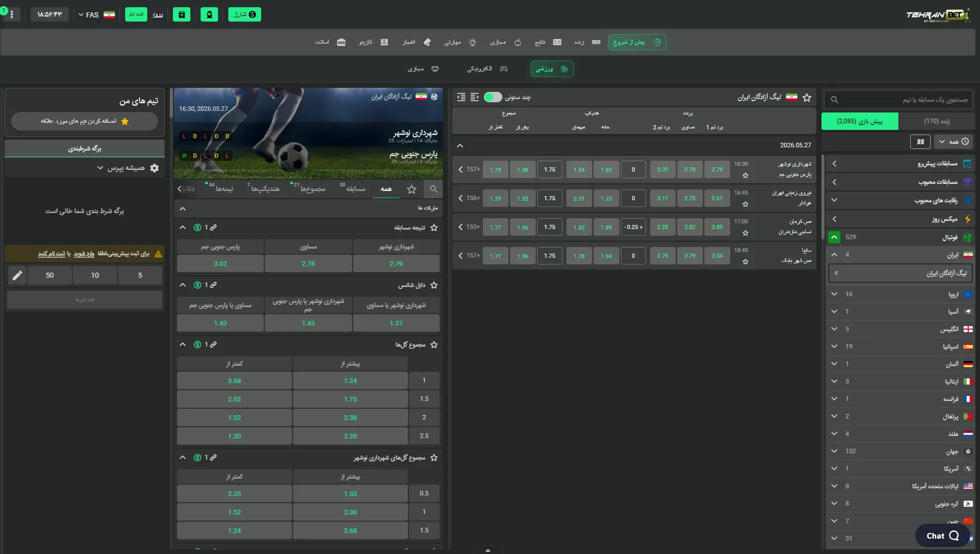Image resolution: width=980 pixels, height=554 pixels.
Task: Click the green ثبت نام register button
Action: [136, 14]
